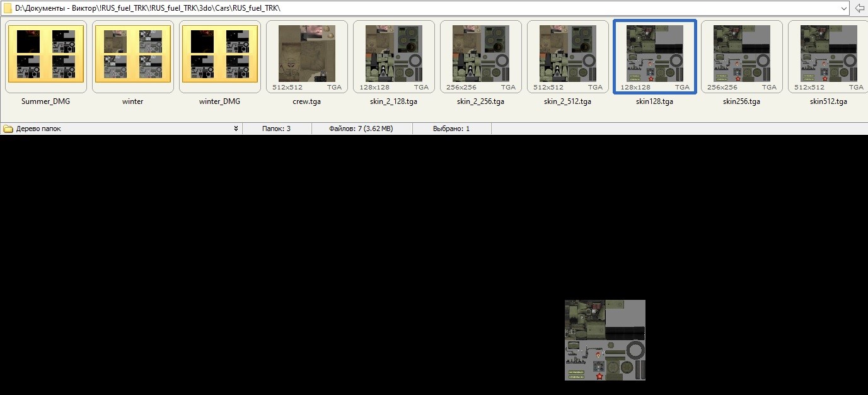The image size is (868, 395).
Task: Click the Дерево папок folder tree label
Action: [38, 129]
